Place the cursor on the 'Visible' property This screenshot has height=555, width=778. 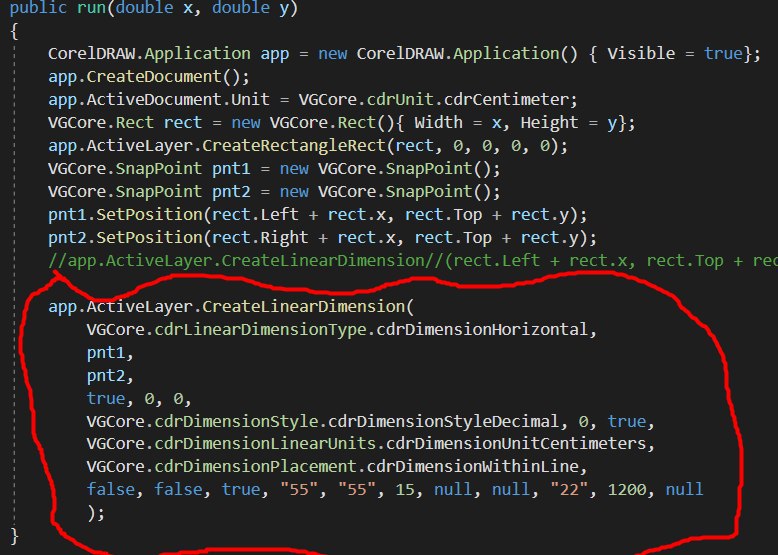click(x=641, y=53)
